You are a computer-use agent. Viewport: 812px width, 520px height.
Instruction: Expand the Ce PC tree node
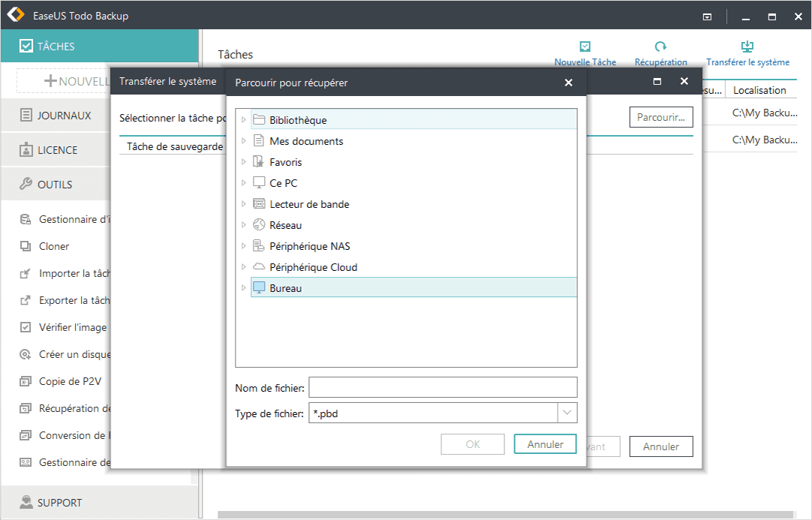[x=243, y=183]
